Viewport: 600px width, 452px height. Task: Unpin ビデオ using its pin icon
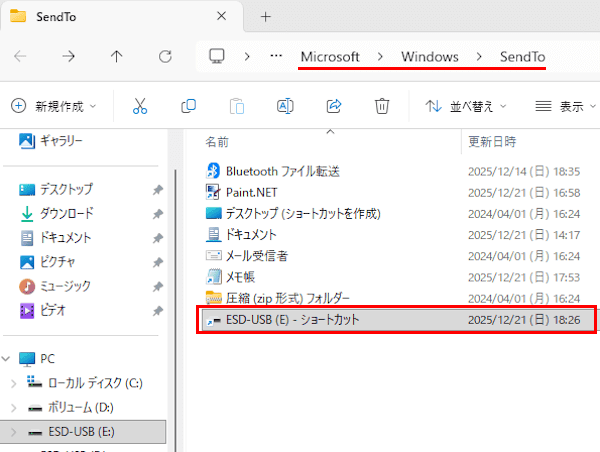click(158, 311)
